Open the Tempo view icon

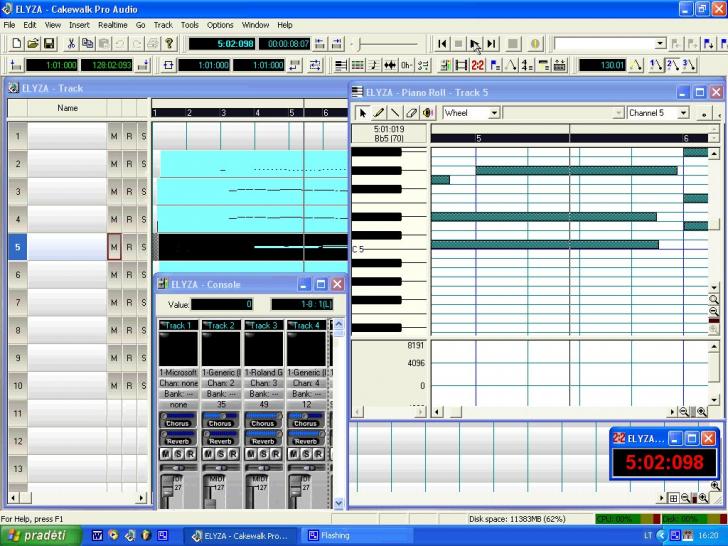[x=511, y=65]
